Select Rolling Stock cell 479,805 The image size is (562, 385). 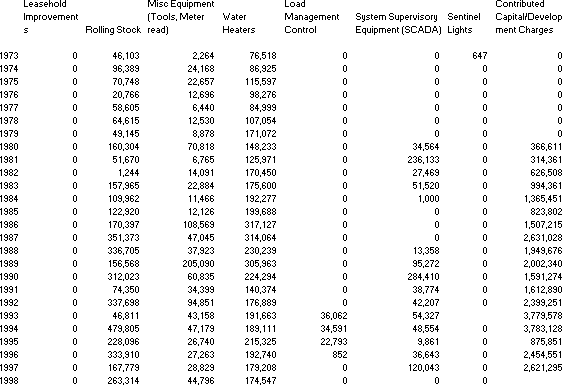point(123,329)
